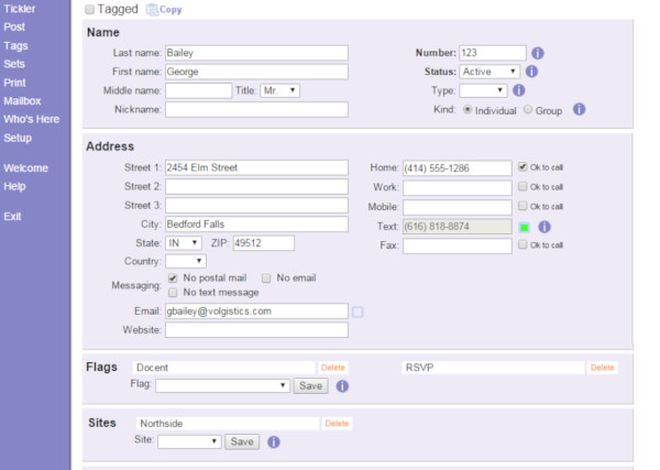
Task: Open info icon in Flags section
Action: [342, 386]
